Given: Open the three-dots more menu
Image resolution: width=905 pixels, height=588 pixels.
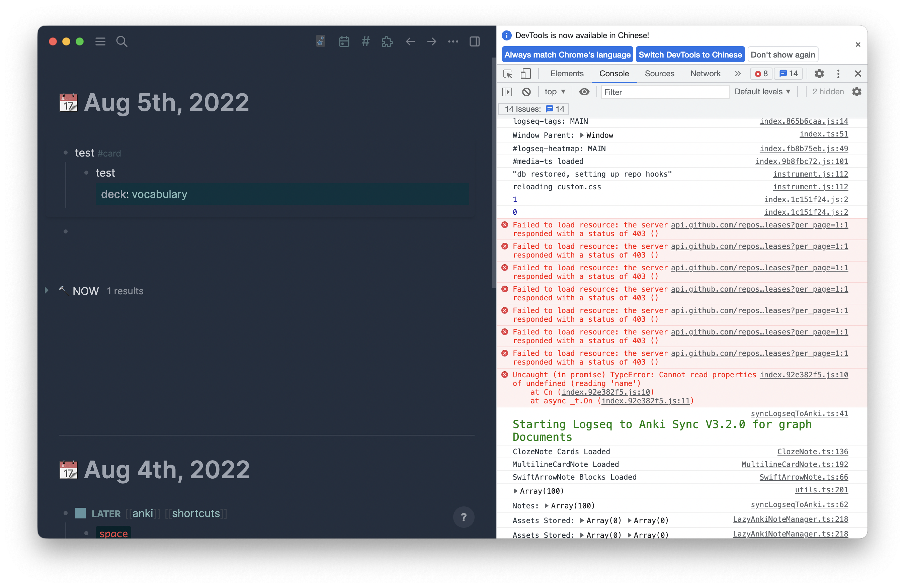Looking at the screenshot, I should [x=453, y=41].
